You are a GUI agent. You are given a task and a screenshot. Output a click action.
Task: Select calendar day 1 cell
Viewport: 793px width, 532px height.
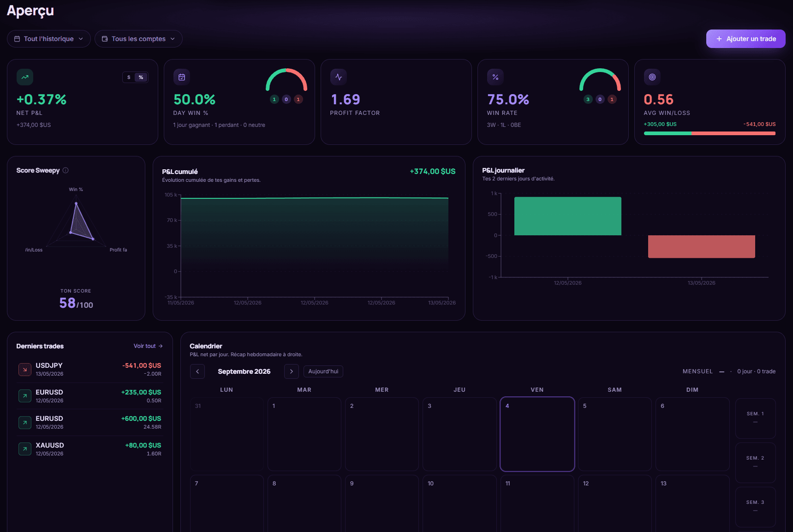[304, 434]
